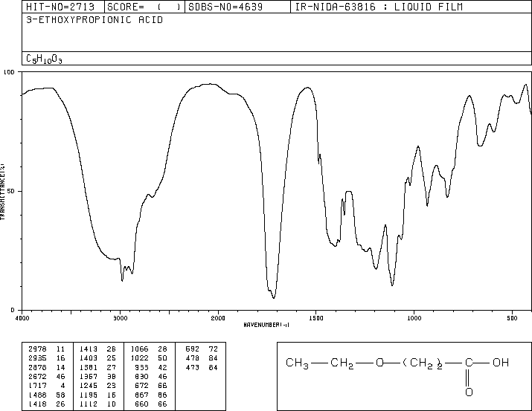Click the WAVENUMBER x-axis label
This screenshot has height=411, width=532.
[x=266, y=325]
